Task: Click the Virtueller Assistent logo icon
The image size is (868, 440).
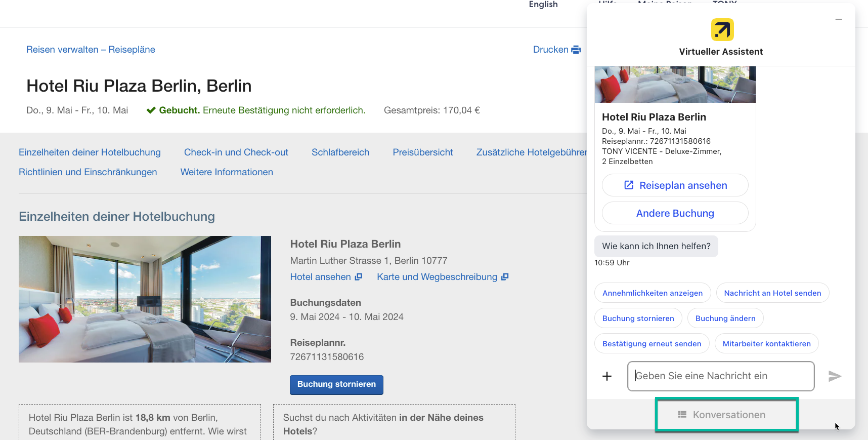Action: click(722, 30)
